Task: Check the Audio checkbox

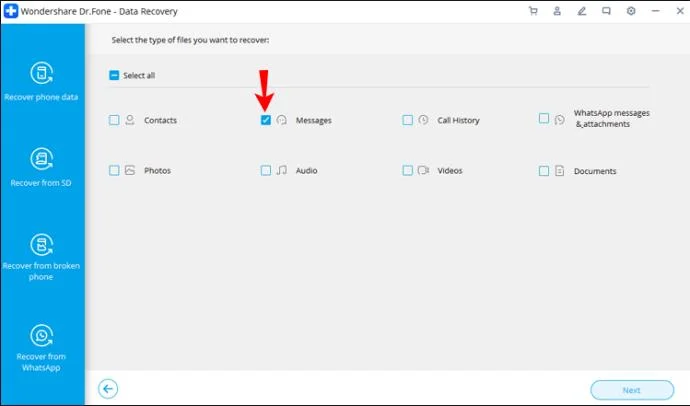Action: pyautogui.click(x=266, y=170)
